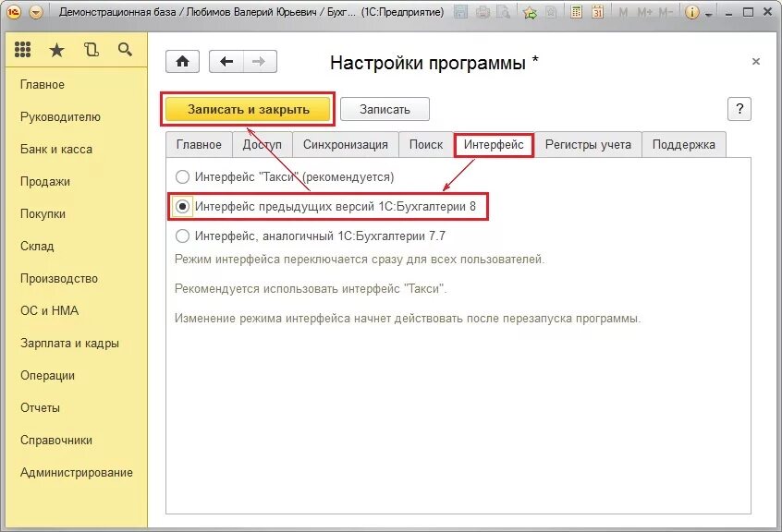Open ОС и НМА section
The width and height of the screenshot is (782, 532).
pos(49,311)
